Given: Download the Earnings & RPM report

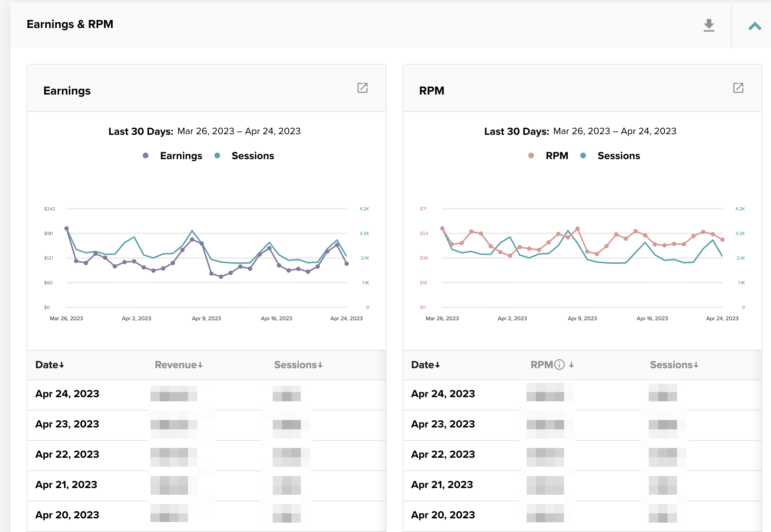Looking at the screenshot, I should (709, 25).
